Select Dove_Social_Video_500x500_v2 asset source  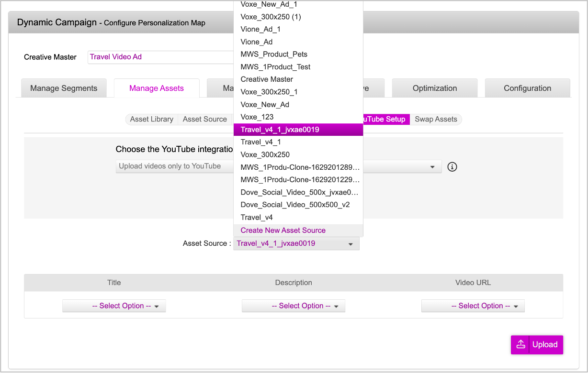(x=295, y=205)
